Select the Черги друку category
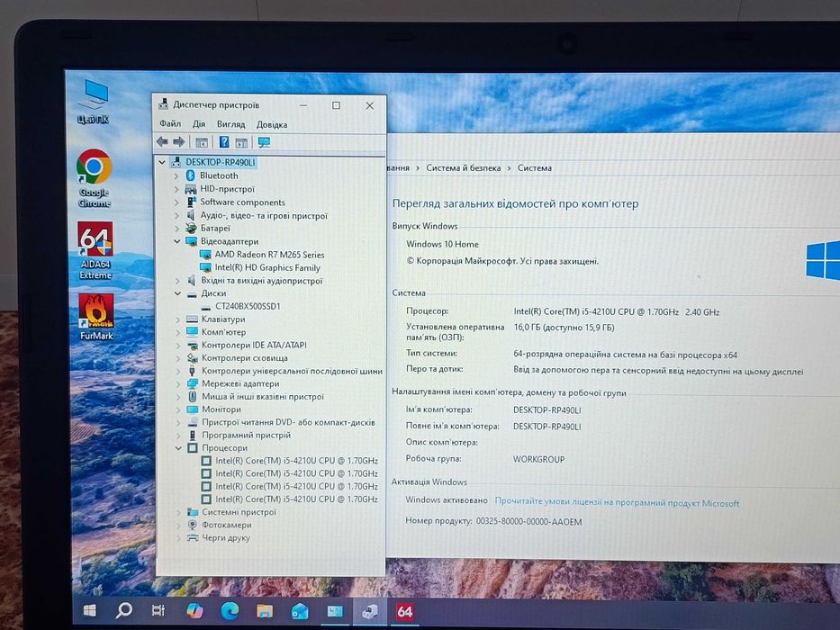840x630 pixels. coord(226,538)
